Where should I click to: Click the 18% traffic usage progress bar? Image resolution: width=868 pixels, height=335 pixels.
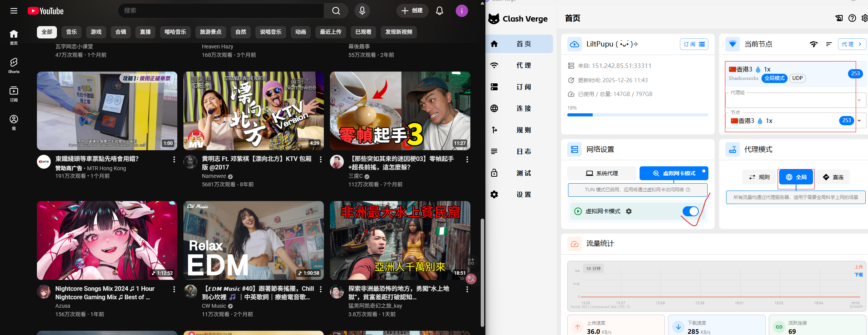[x=637, y=115]
